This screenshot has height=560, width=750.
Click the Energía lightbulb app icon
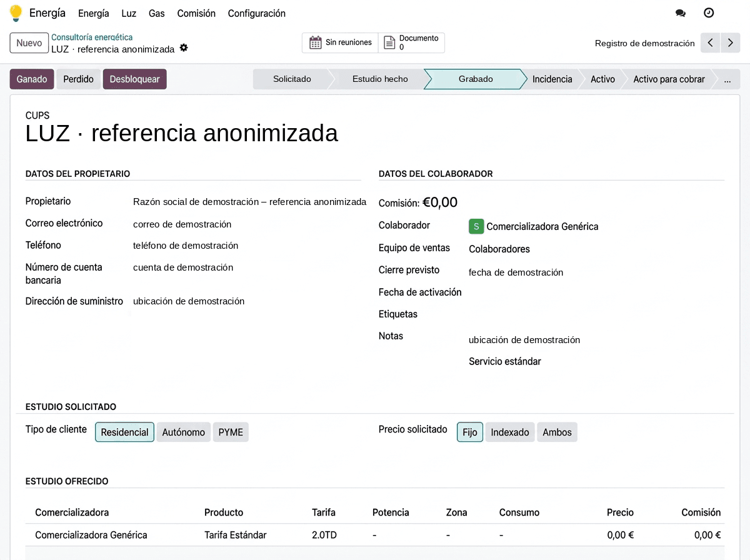pos(16,13)
